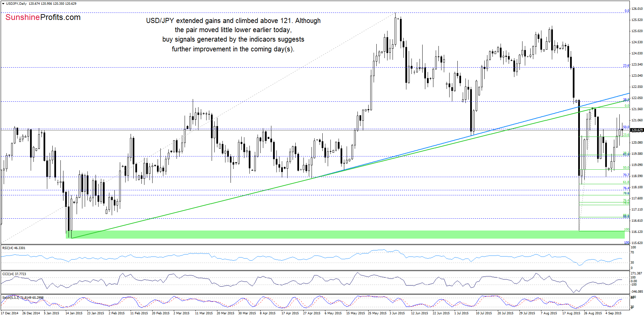The width and height of the screenshot is (644, 316).
Task: Click the 26 Dec 2014 date label
Action: 31,313
